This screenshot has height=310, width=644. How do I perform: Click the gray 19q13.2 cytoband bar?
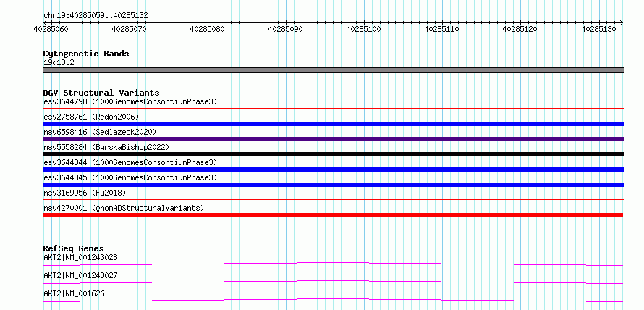click(333, 70)
